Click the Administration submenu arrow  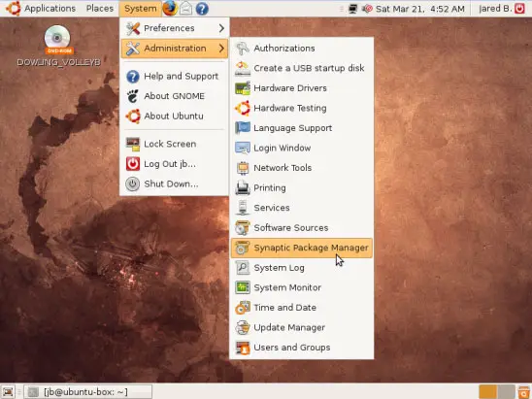pos(221,49)
